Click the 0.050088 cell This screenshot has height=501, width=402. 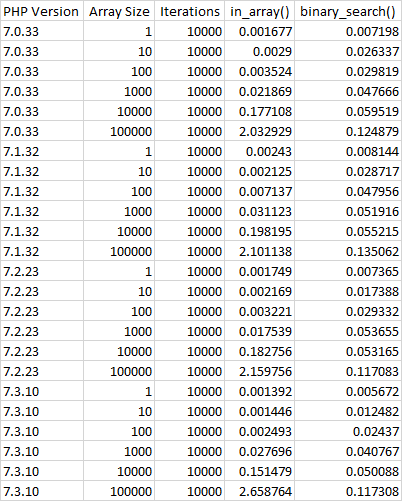pyautogui.click(x=348, y=471)
